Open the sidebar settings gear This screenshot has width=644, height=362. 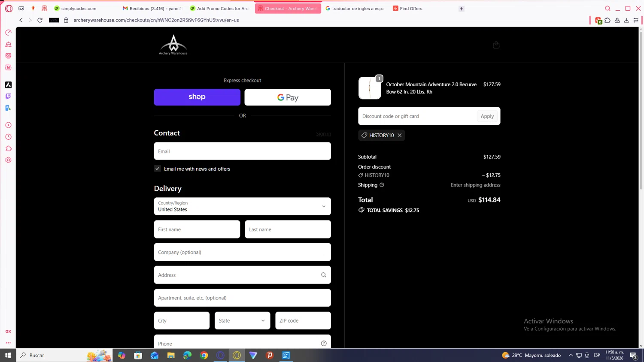pos(8,160)
